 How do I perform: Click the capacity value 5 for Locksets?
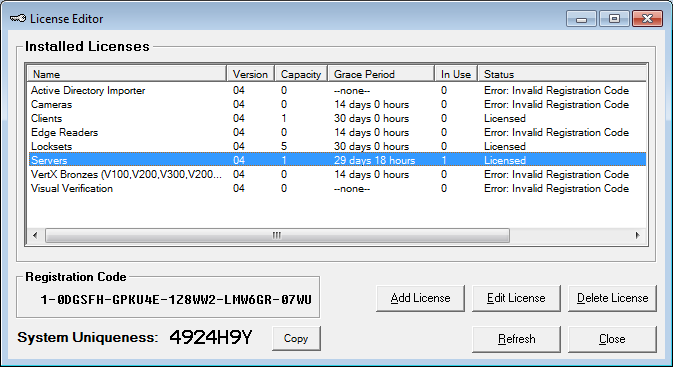tap(284, 146)
